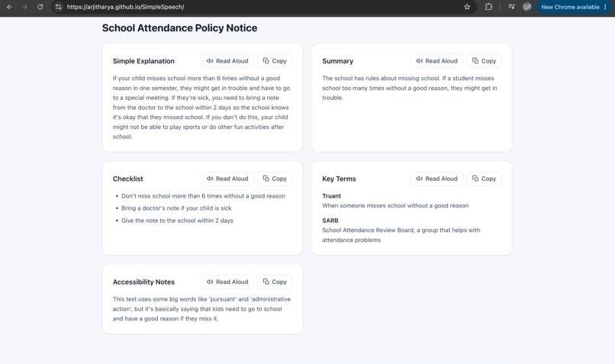Read Aloud the Accessibility Notes card
Image resolution: width=615 pixels, height=364 pixels.
(x=227, y=282)
